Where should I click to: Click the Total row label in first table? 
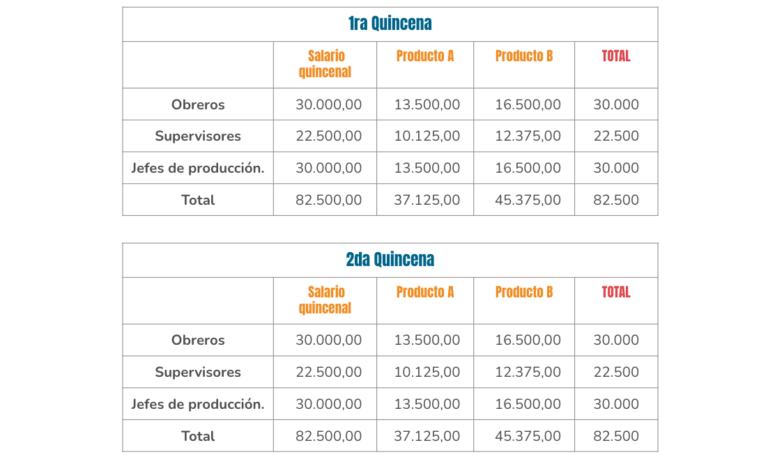(x=198, y=200)
